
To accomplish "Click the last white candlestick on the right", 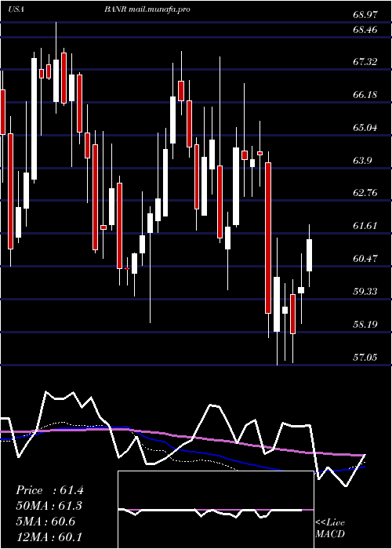I will coord(310,255).
